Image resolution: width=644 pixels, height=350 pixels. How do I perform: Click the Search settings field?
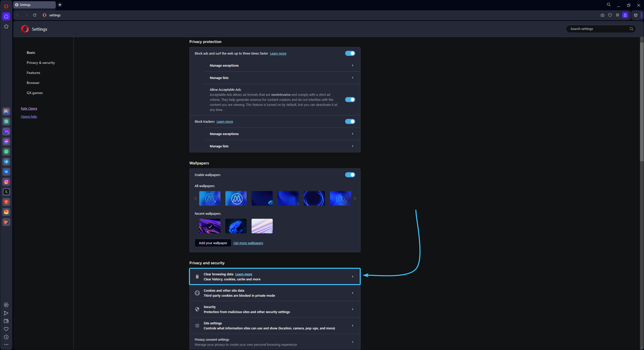[599, 29]
